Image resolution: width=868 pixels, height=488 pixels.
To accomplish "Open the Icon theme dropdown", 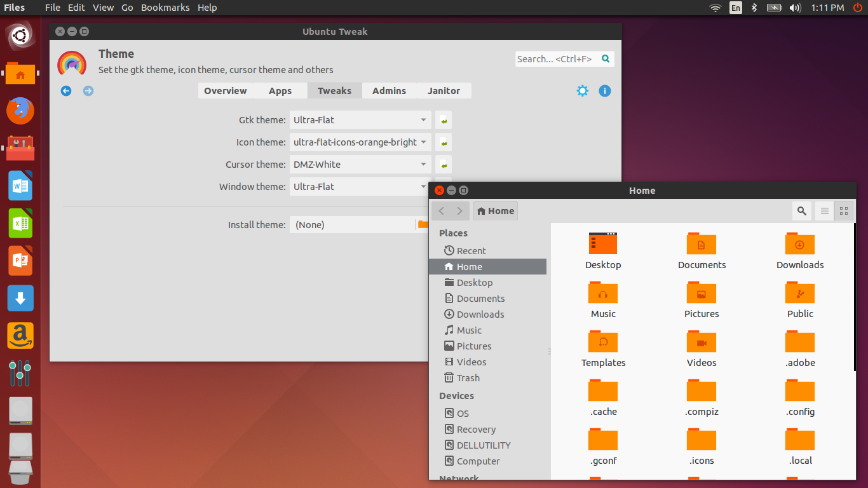I will (x=360, y=142).
